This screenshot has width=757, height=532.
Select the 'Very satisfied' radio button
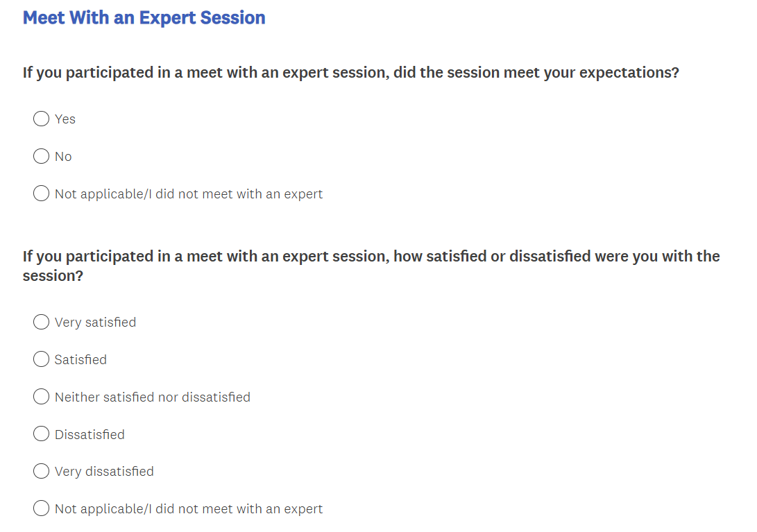(42, 323)
